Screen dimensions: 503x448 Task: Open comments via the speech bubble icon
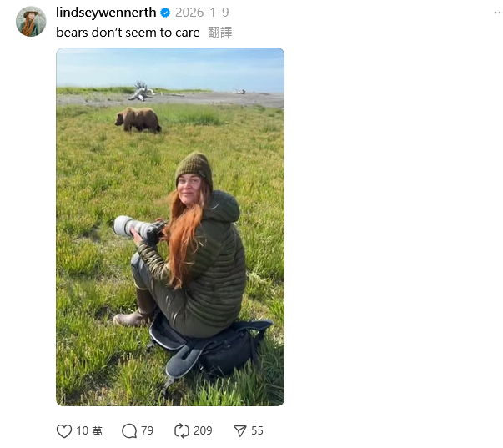pyautogui.click(x=129, y=431)
